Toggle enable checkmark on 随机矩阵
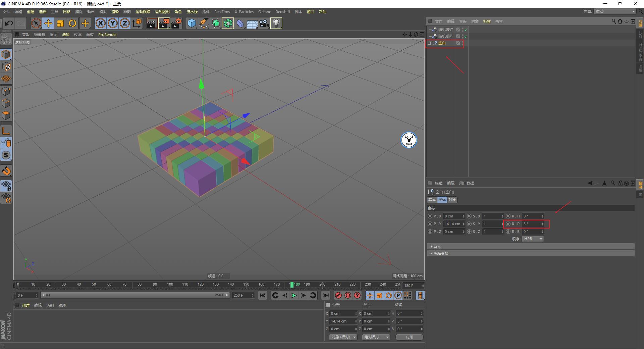The width and height of the screenshot is (644, 349). tap(465, 36)
